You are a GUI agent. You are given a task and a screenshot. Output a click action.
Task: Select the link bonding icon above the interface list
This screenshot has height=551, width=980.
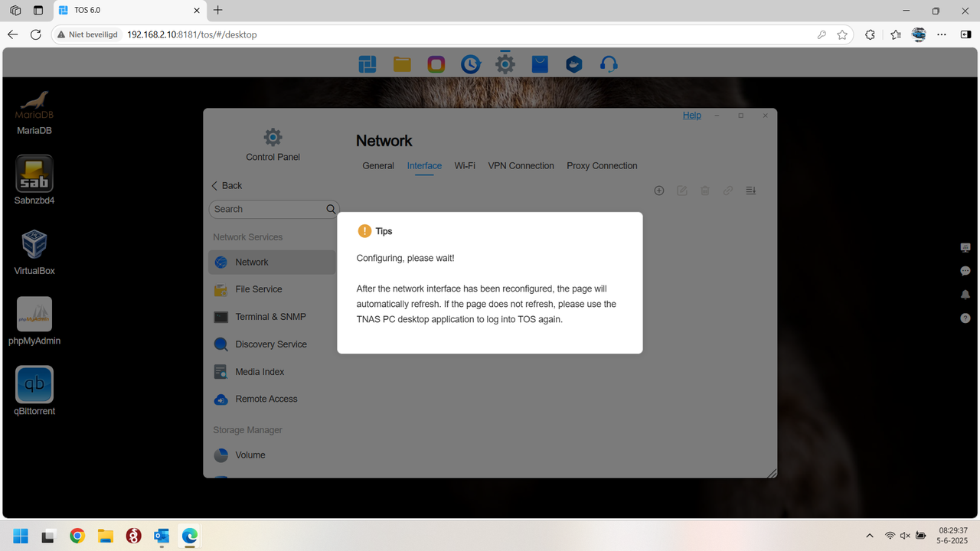(x=727, y=190)
